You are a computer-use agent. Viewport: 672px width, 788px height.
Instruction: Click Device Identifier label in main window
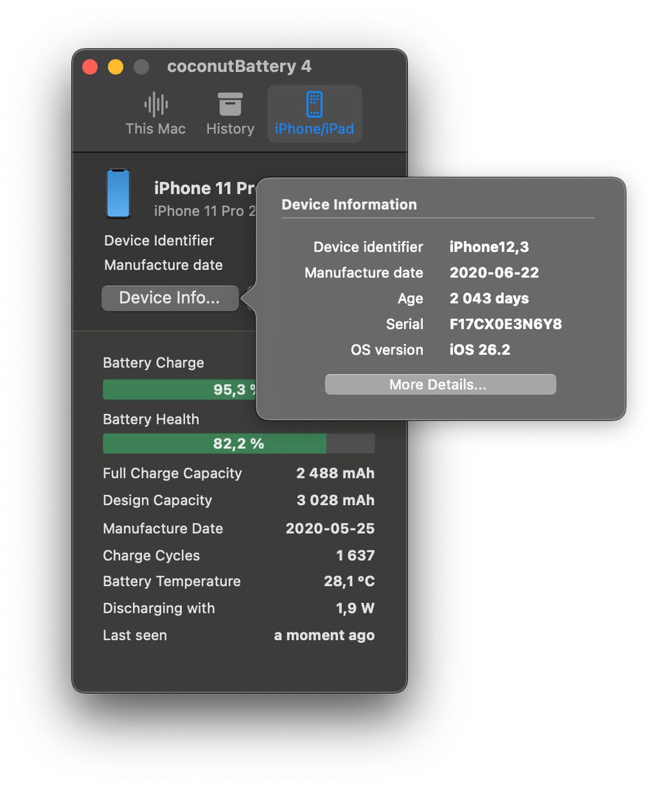[x=159, y=241]
